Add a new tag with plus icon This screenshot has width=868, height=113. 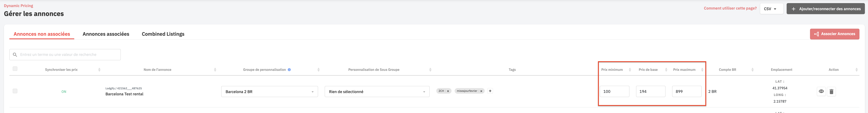(x=490, y=91)
